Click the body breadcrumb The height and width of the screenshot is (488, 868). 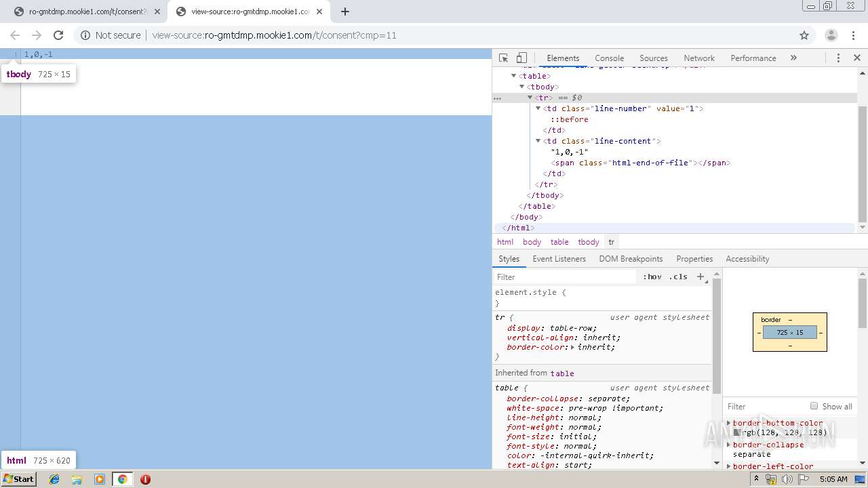tap(532, 242)
